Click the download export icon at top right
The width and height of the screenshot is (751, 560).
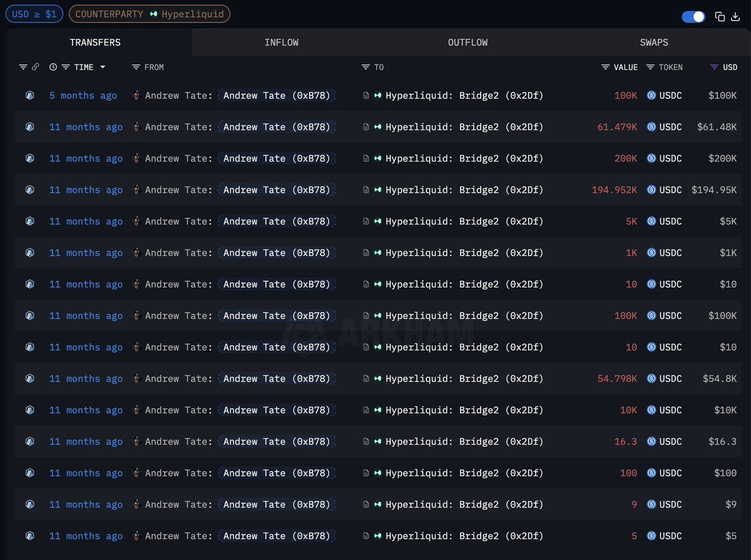[735, 17]
